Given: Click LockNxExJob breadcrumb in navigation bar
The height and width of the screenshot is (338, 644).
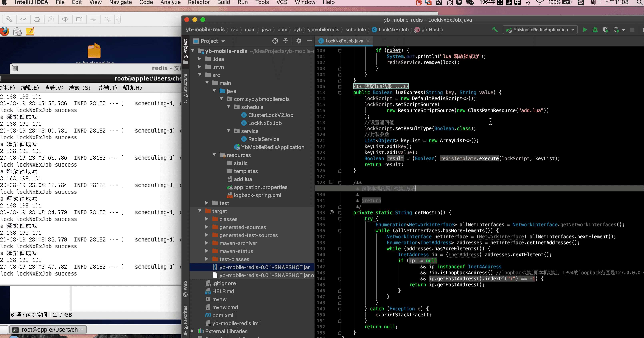Looking at the screenshot, I should point(390,30).
